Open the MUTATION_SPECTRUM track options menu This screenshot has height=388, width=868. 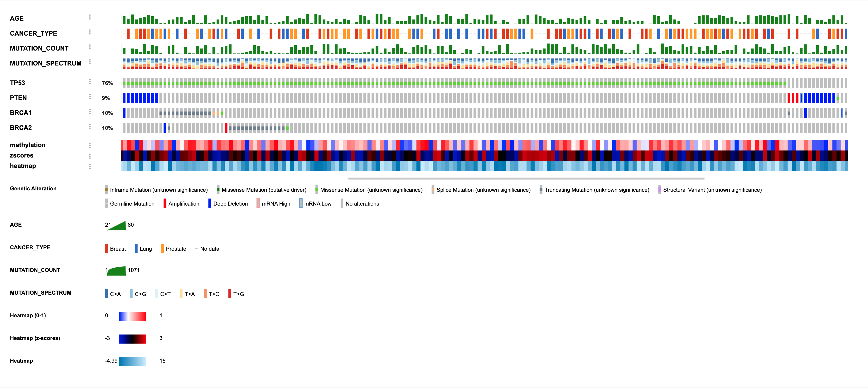[90, 62]
